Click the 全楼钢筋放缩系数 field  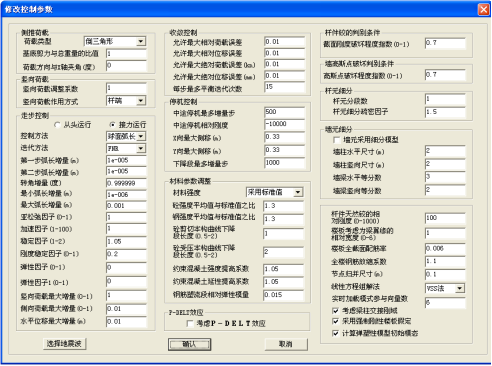445,262
